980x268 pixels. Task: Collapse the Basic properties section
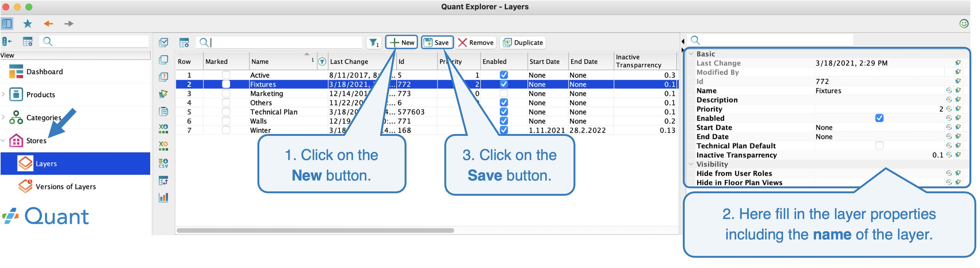pos(691,54)
